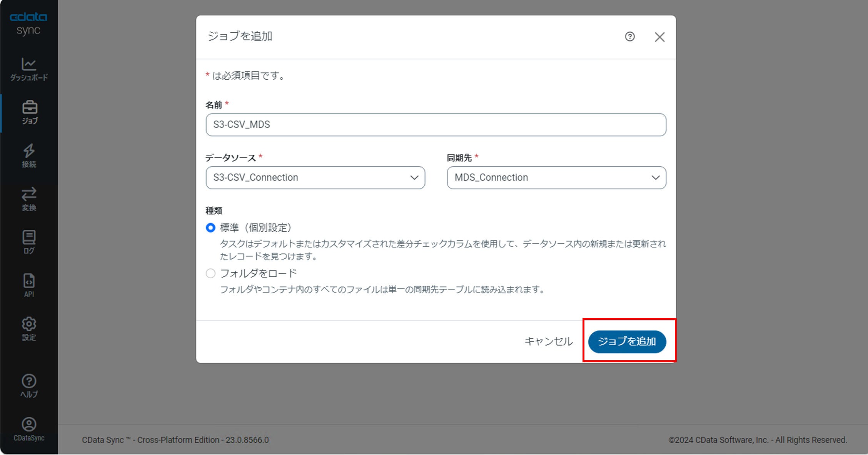
Task: Open the ヘルプ help sidebar item
Action: [x=29, y=386]
